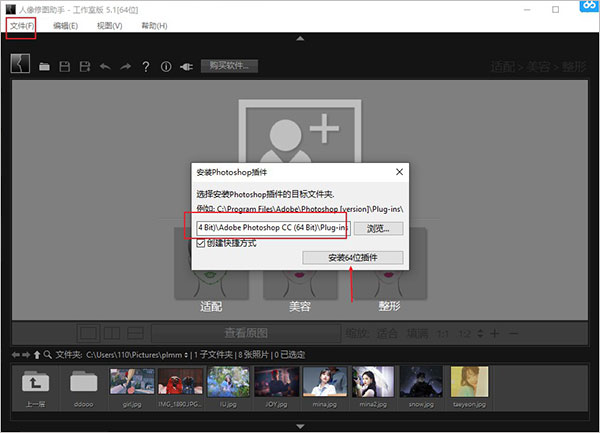Click the up-folder arrow in the file browser bar

[x=37, y=355]
